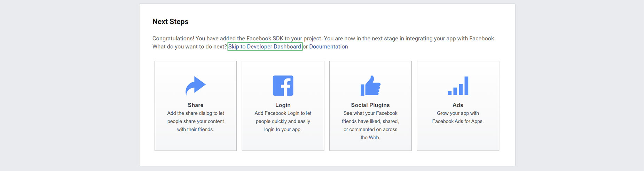Click the Next Steps heading
This screenshot has height=171, width=644.
(x=170, y=22)
